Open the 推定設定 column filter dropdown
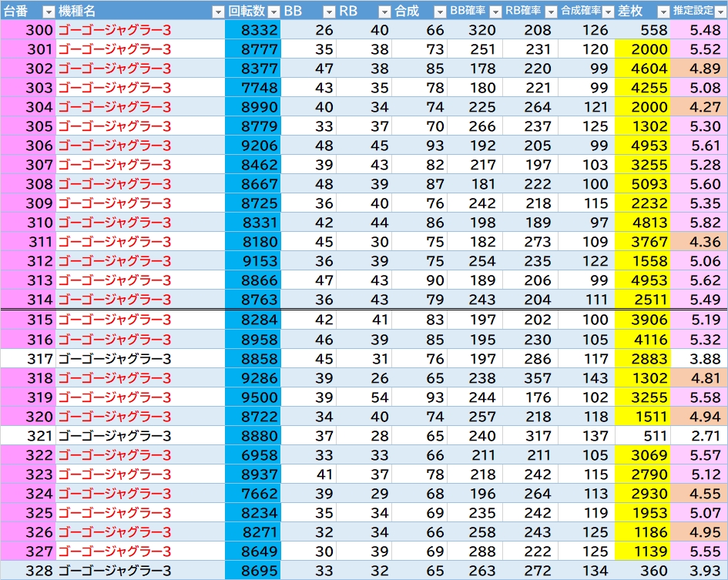Image resolution: width=728 pixels, height=580 pixels. click(x=721, y=12)
